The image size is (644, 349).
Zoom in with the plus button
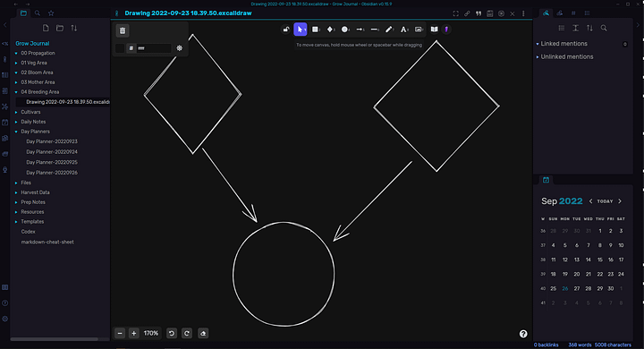tap(133, 334)
